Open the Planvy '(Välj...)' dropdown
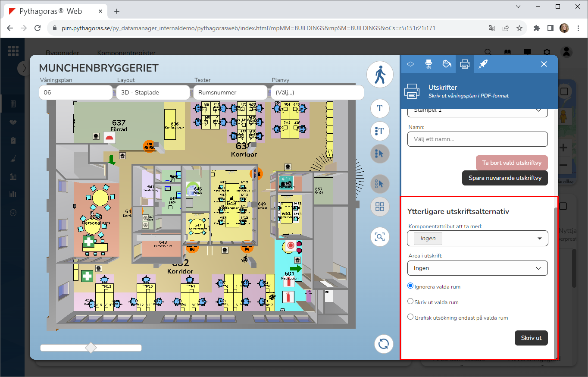 [316, 92]
